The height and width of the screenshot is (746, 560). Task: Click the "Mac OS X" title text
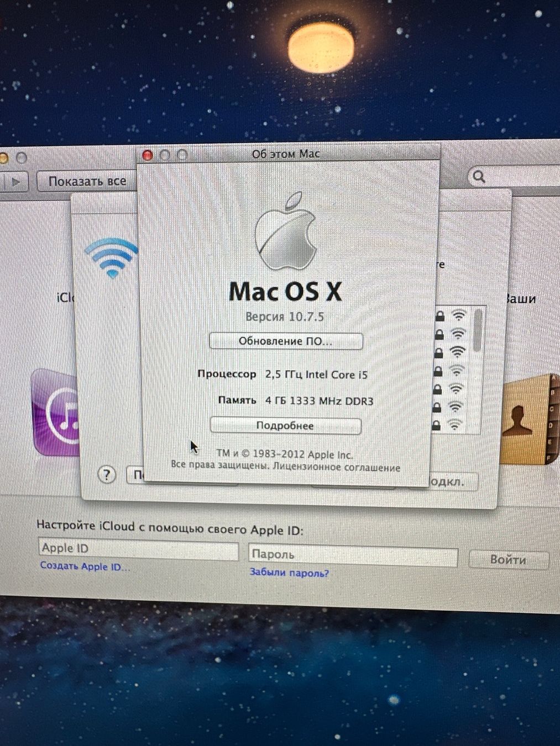285,292
